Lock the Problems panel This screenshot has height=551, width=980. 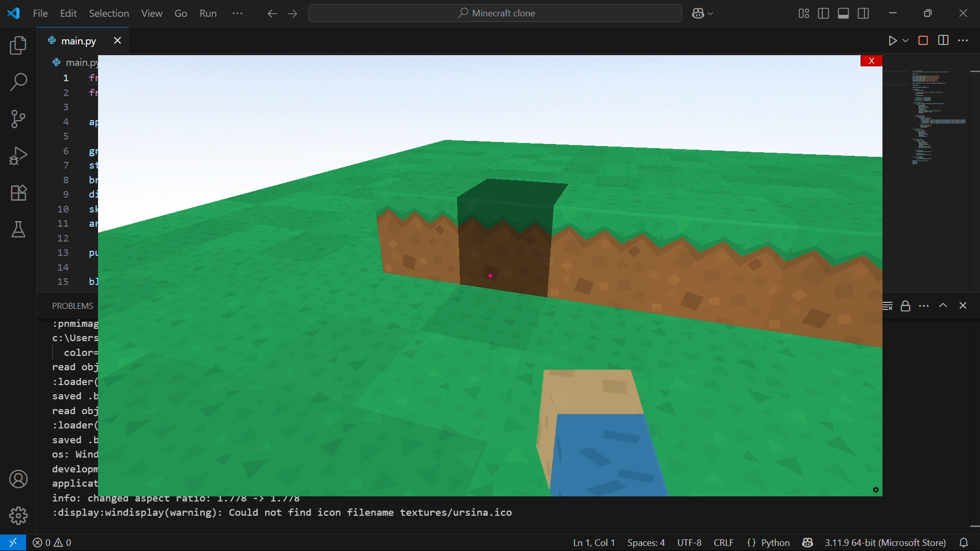tap(905, 305)
